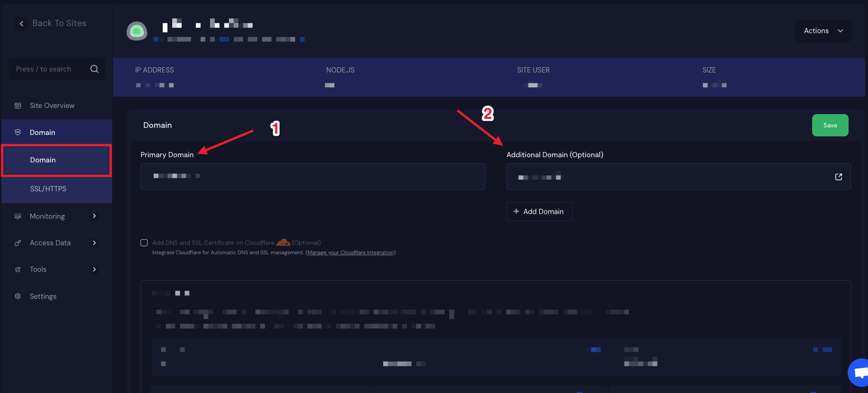Open the chat support bubble
This screenshot has width=868, height=393.
point(859,373)
